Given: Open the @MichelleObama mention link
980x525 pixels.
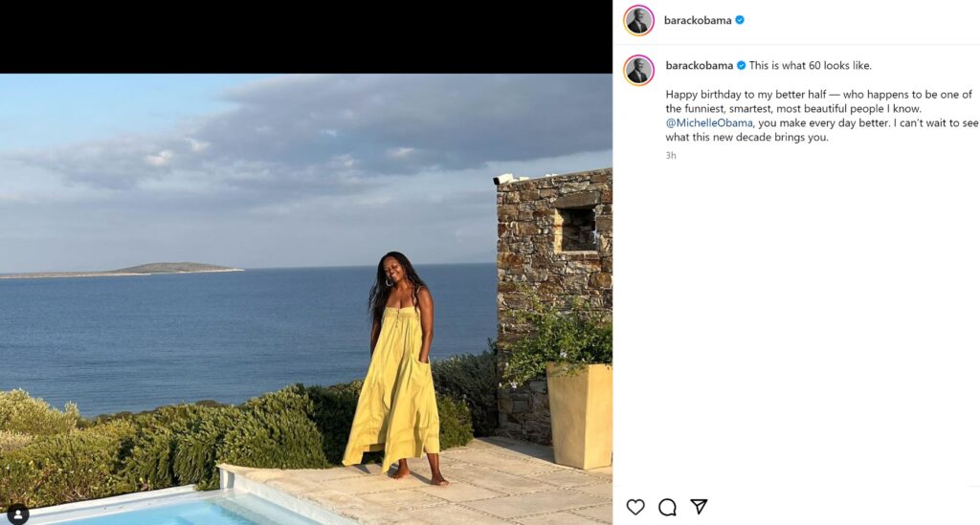Looking at the screenshot, I should (709, 122).
